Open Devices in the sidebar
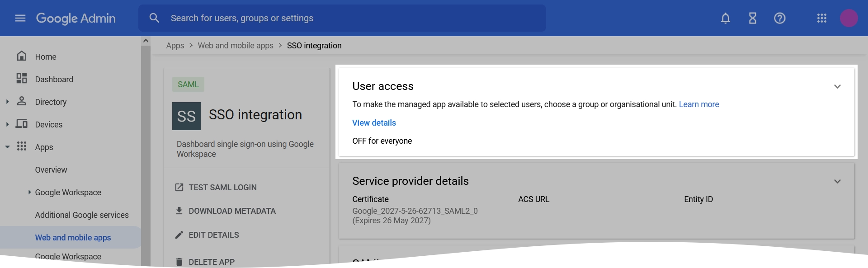Screen dimensions: 868x268 (49, 125)
